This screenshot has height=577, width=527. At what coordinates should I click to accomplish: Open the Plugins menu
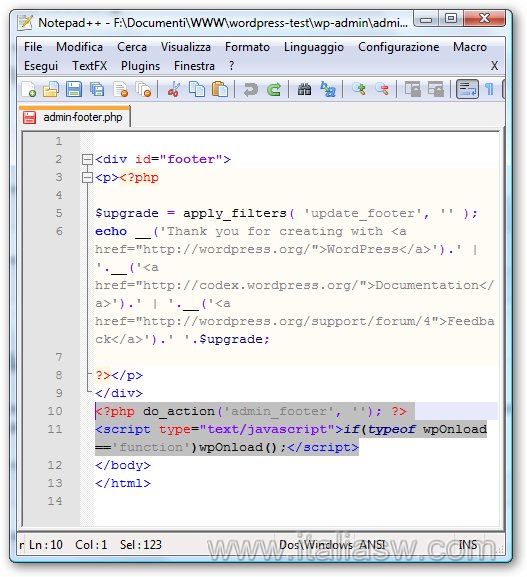[141, 66]
